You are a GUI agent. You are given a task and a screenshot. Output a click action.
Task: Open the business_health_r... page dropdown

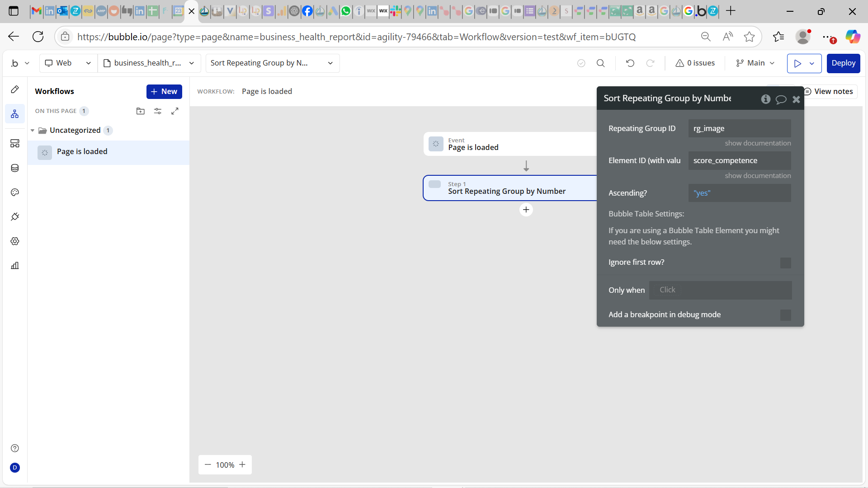point(150,63)
